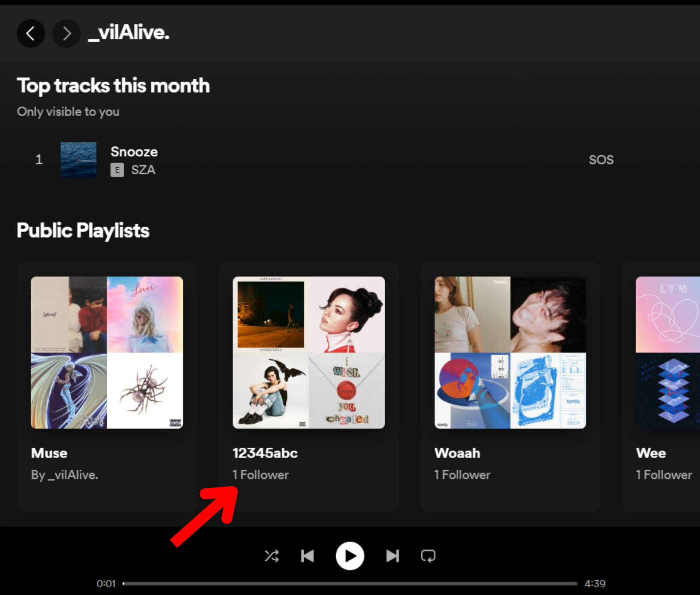Click the playback progress bar
This screenshot has width=700, height=595.
click(x=350, y=583)
